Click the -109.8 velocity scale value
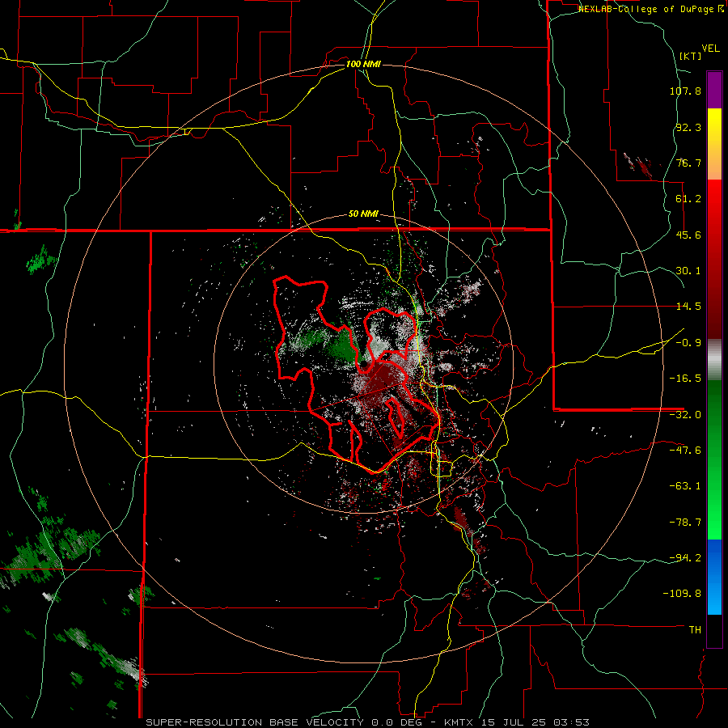728x728 pixels. click(682, 594)
